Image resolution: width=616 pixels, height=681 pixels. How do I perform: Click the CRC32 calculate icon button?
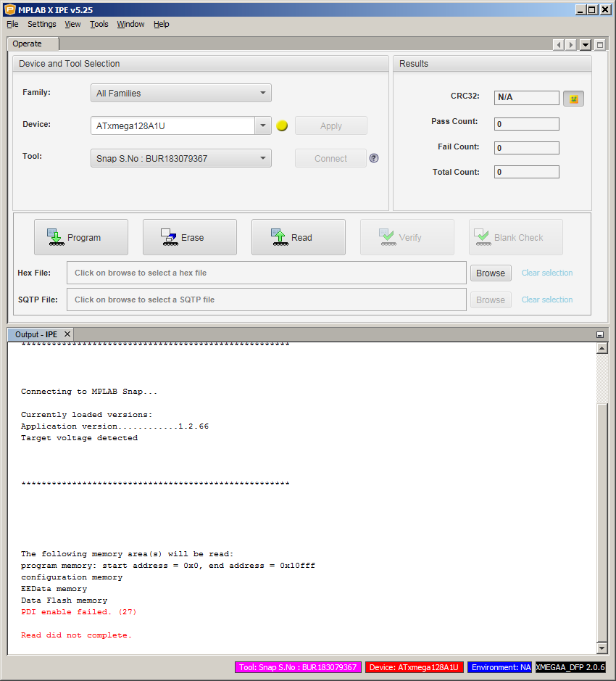click(573, 99)
